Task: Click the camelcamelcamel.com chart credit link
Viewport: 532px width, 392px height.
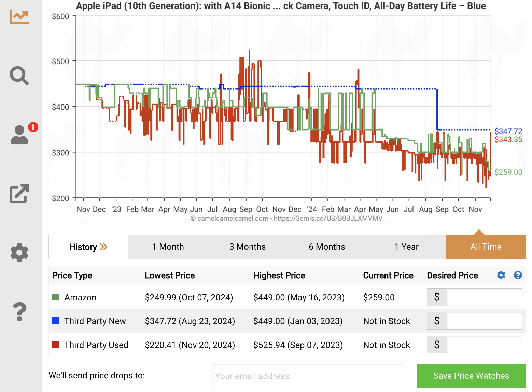Action: [x=286, y=218]
